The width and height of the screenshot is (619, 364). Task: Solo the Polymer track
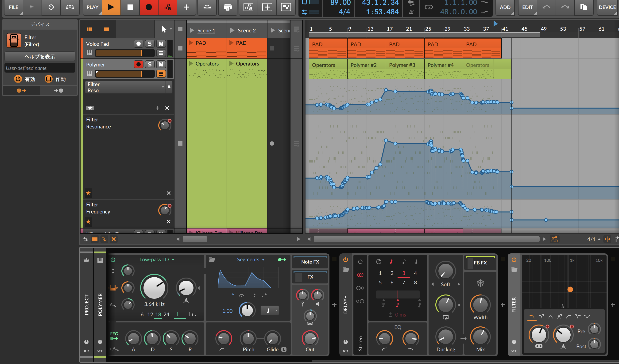(x=150, y=64)
